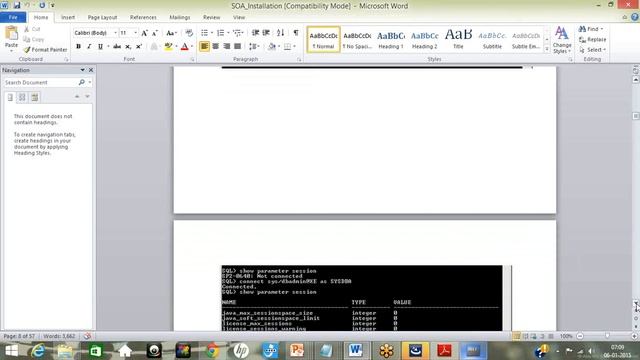Click the zoom slider handle in status bar
This screenshot has width=640, height=360.
pos(607,336)
